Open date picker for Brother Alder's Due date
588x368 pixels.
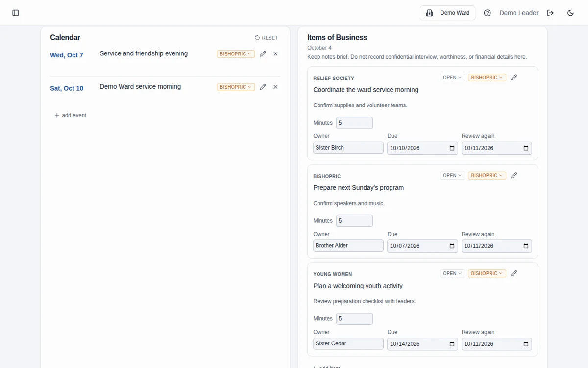pos(452,246)
